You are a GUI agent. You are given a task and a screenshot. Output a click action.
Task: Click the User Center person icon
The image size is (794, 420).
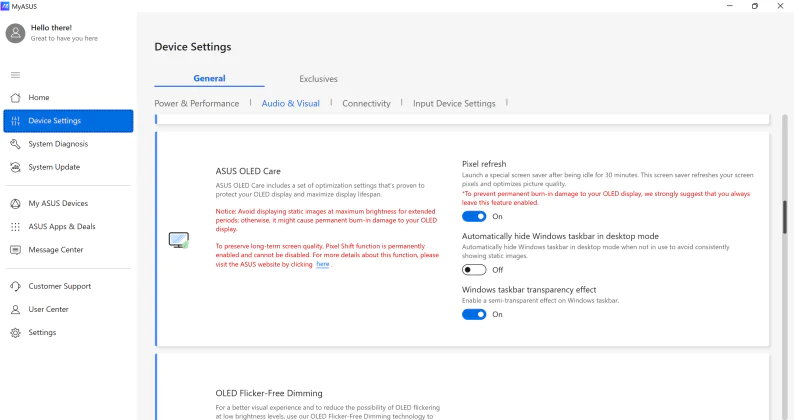click(x=16, y=309)
